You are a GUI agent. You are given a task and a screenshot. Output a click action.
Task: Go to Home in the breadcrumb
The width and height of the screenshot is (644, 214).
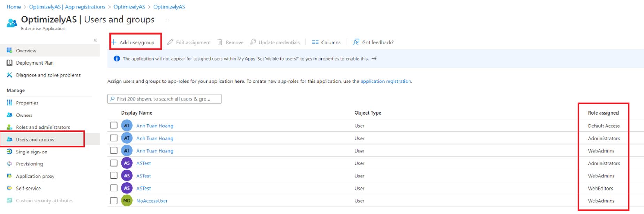[14, 7]
